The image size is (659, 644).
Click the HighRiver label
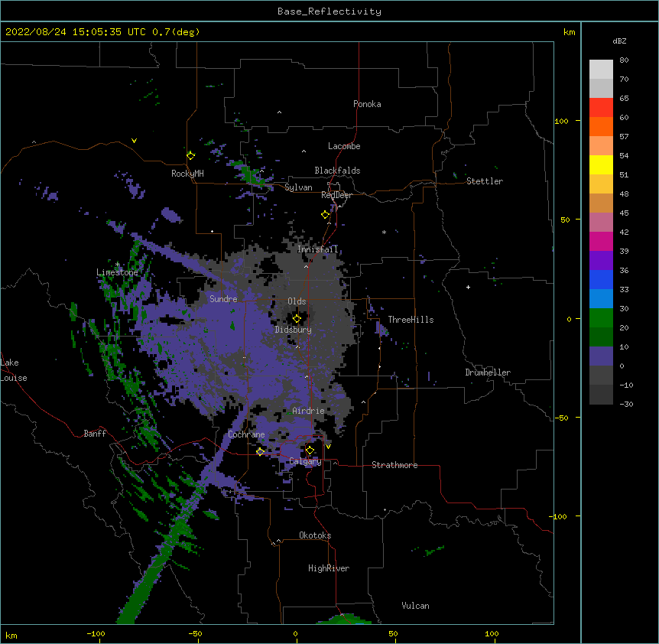coord(329,568)
